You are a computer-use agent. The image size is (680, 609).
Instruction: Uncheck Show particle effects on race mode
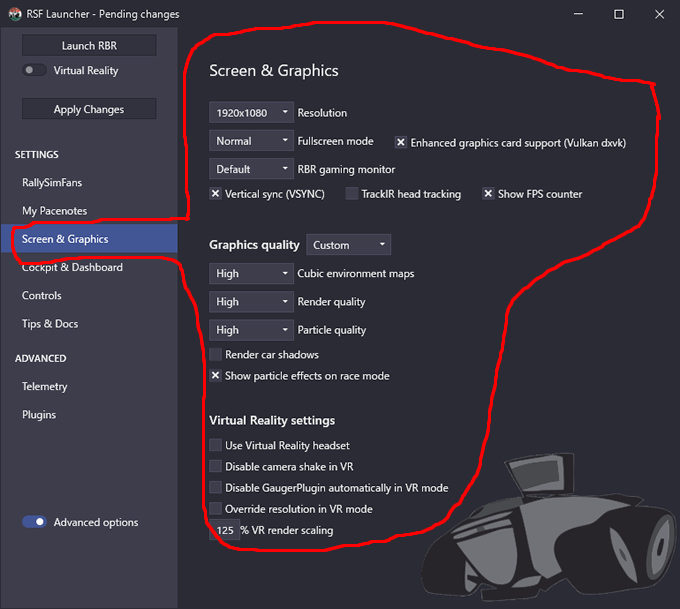pos(215,375)
